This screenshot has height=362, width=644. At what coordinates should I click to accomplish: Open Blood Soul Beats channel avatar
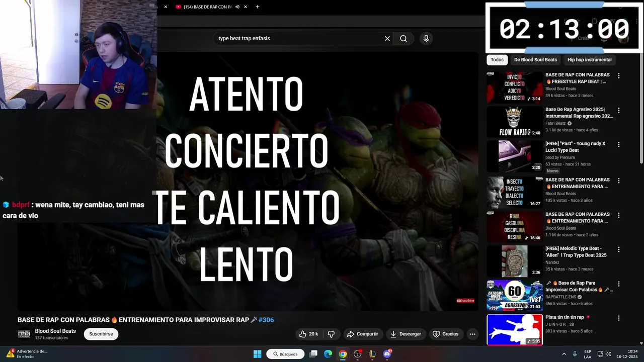tap(24, 334)
